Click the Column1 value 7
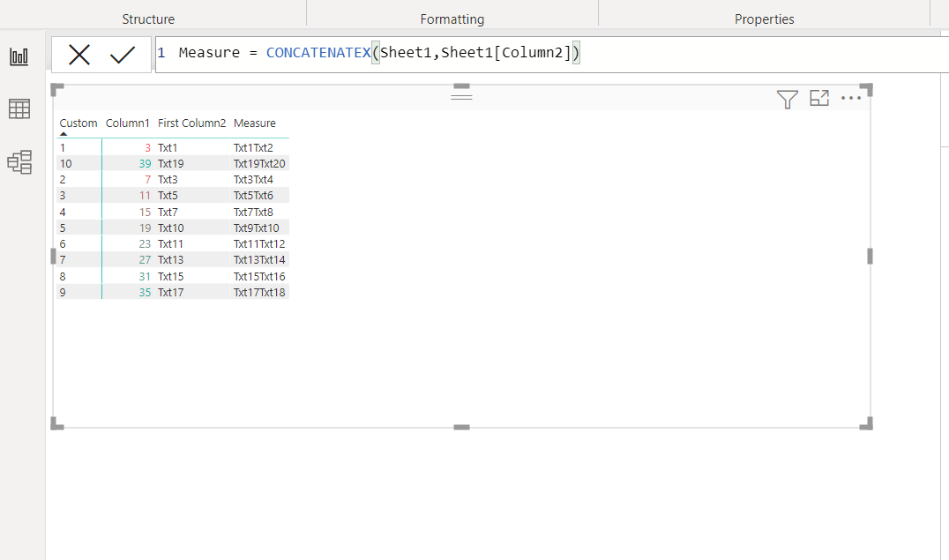Image resolution: width=949 pixels, height=560 pixels. 147,180
